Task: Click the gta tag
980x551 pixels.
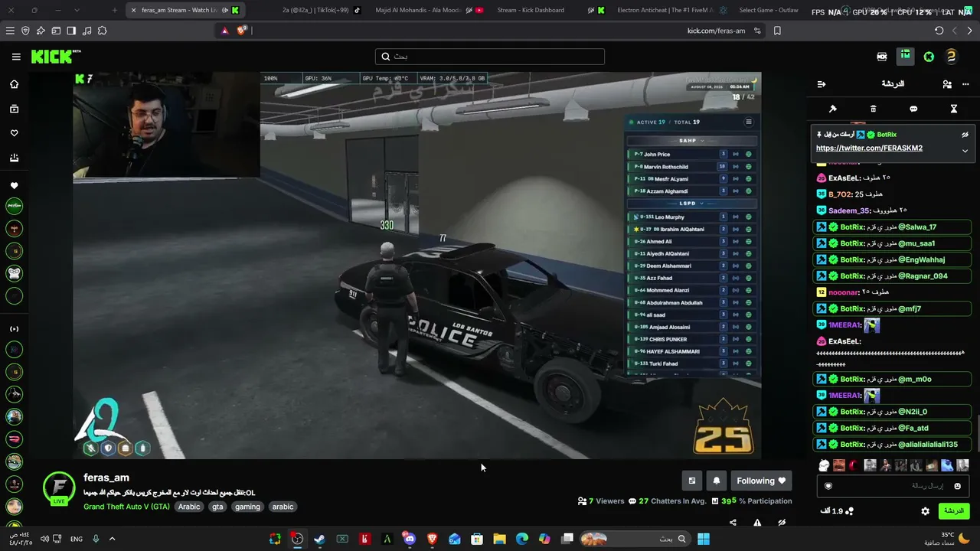Action: coord(217,507)
